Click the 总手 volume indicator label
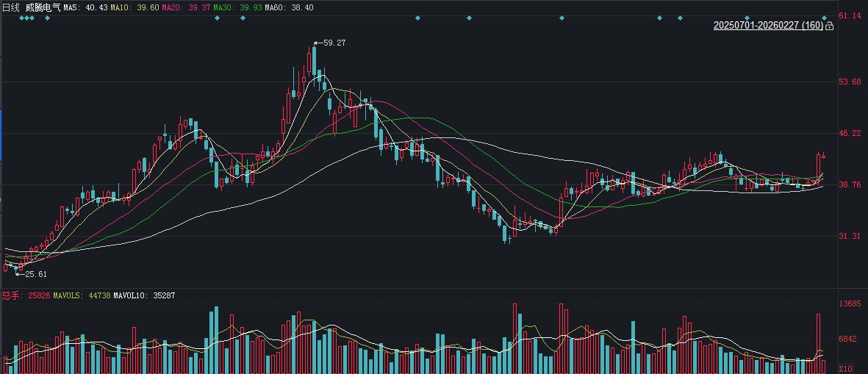 pos(11,295)
